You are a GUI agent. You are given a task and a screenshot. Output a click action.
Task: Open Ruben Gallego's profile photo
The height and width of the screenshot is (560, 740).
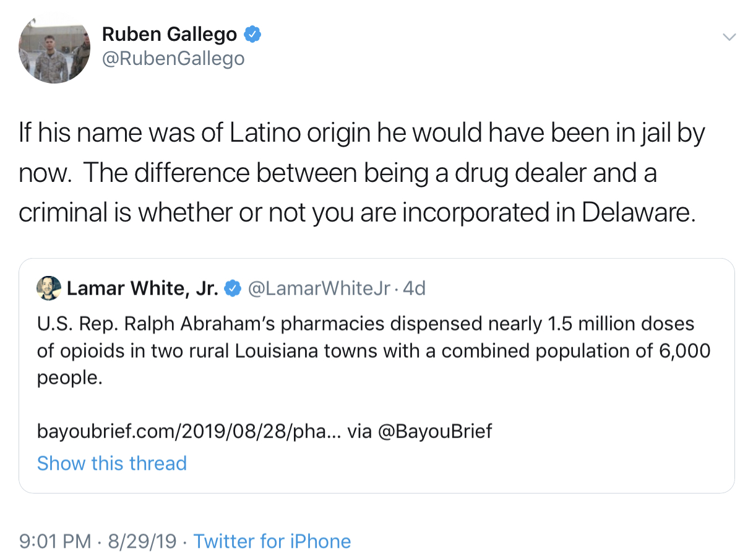55,48
